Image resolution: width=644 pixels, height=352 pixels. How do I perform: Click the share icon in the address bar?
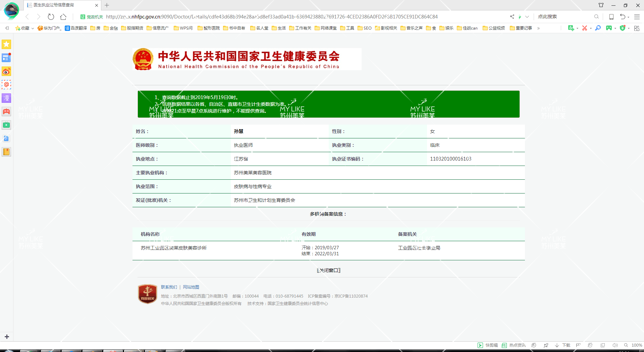512,17
